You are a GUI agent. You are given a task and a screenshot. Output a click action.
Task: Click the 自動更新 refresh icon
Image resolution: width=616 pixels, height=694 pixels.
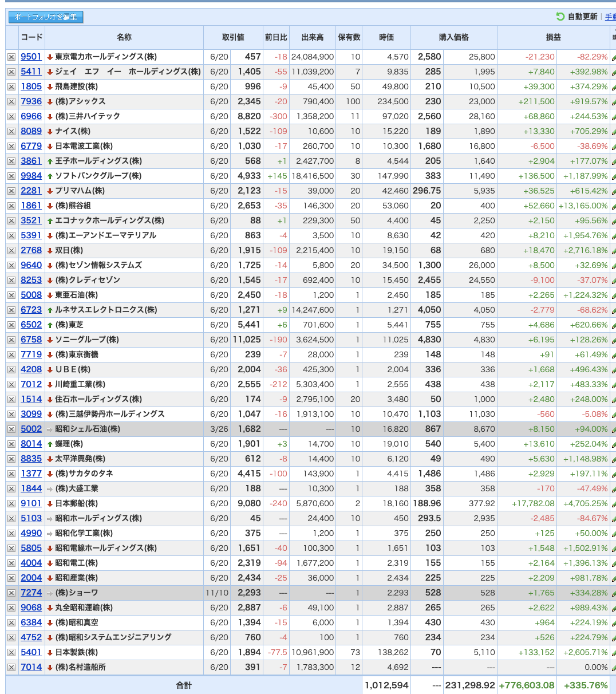560,17
